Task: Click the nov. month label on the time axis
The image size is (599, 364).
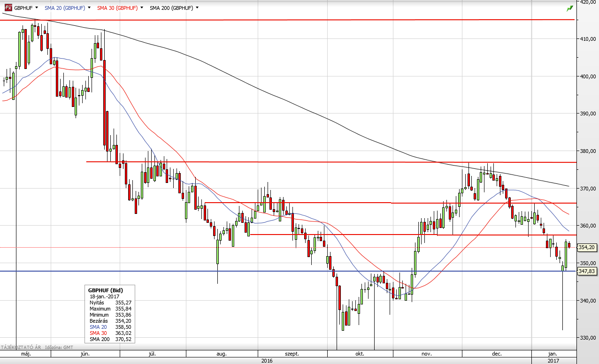Action: coord(426,354)
